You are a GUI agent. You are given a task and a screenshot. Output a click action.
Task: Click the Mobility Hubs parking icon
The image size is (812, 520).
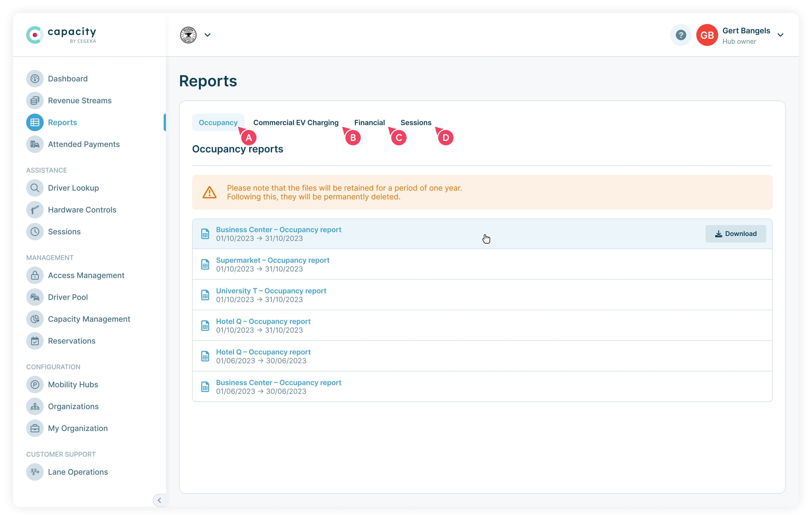35,384
